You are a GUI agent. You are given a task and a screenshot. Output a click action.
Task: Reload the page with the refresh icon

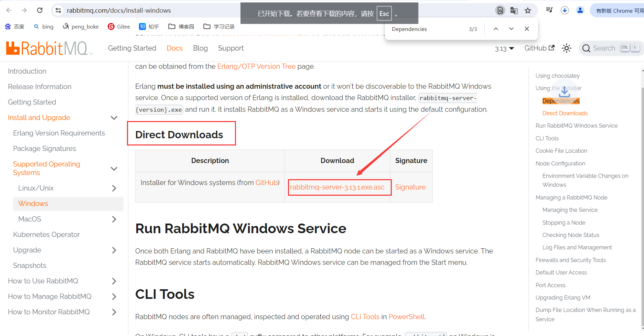coord(40,10)
